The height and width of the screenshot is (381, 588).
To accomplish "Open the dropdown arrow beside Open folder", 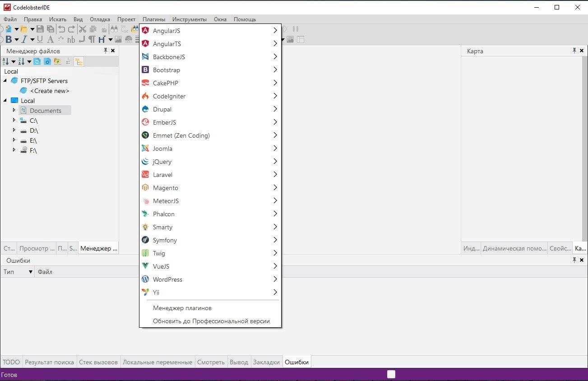I will [x=32, y=29].
